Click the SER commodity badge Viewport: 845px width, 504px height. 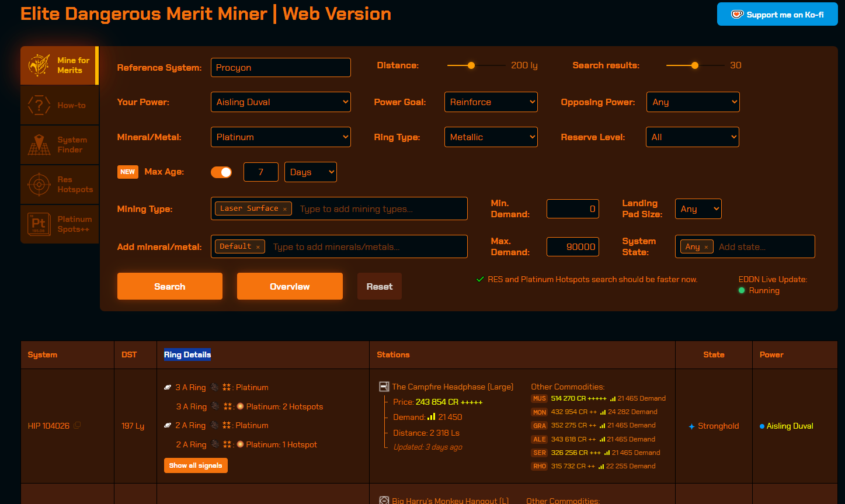coord(539,453)
